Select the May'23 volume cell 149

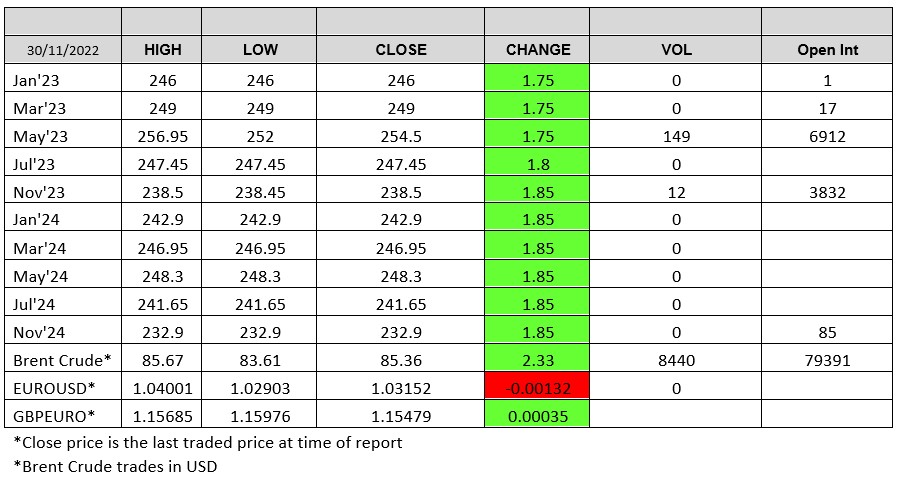[675, 136]
